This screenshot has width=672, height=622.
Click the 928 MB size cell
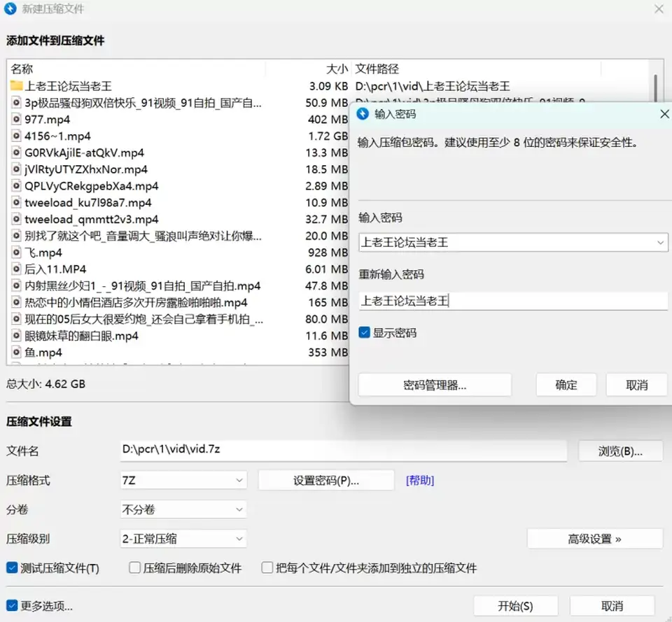[x=328, y=253]
